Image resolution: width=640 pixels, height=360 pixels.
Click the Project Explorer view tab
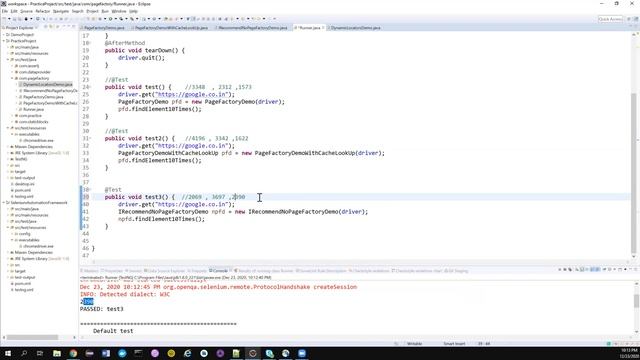20,28
